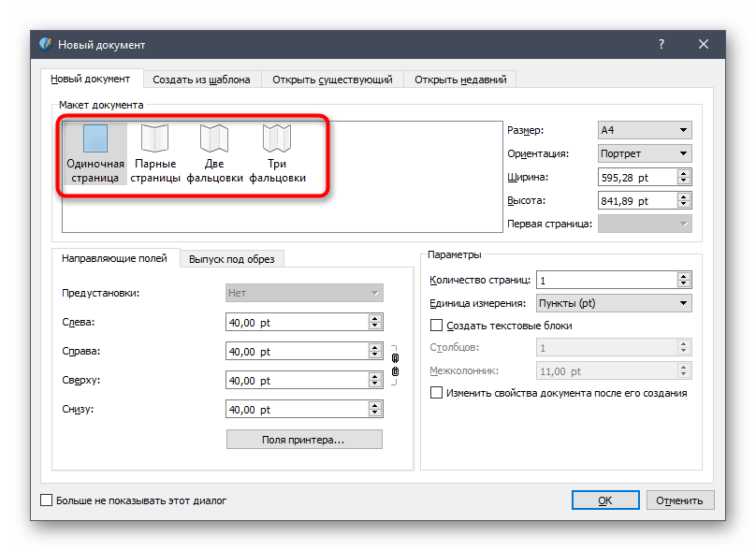This screenshot has width=756, height=551.
Task: Open the Ориентация Портрет dropdown
Action: click(645, 153)
